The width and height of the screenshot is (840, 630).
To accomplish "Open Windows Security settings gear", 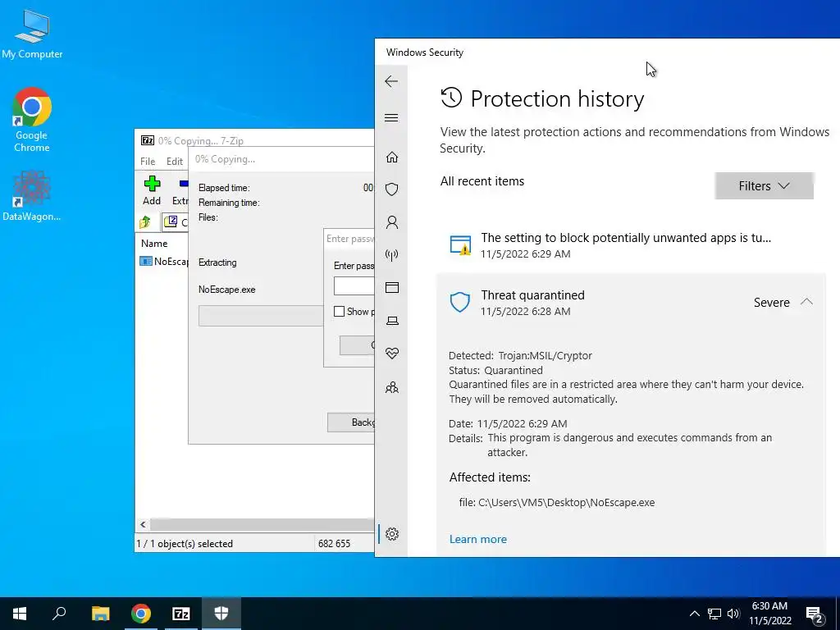I will pyautogui.click(x=391, y=534).
